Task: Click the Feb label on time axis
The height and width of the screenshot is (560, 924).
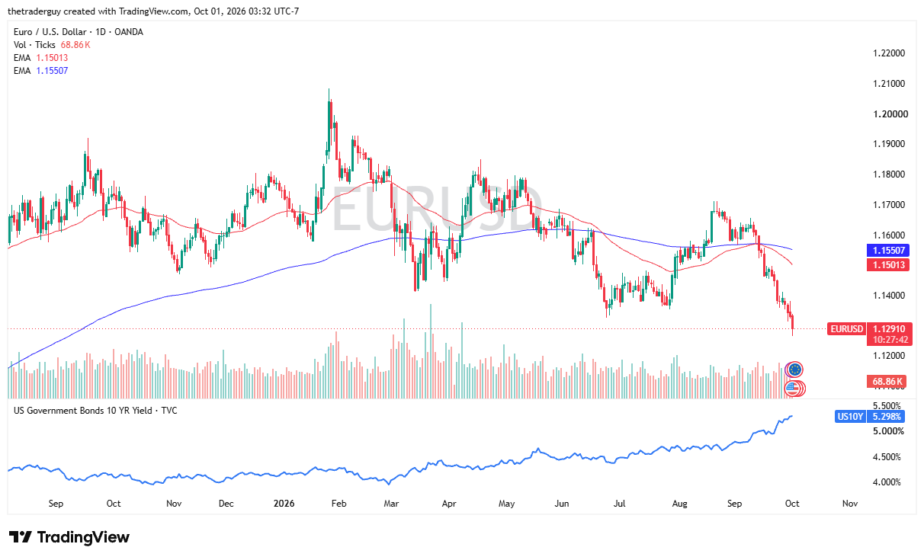Action: pos(338,504)
